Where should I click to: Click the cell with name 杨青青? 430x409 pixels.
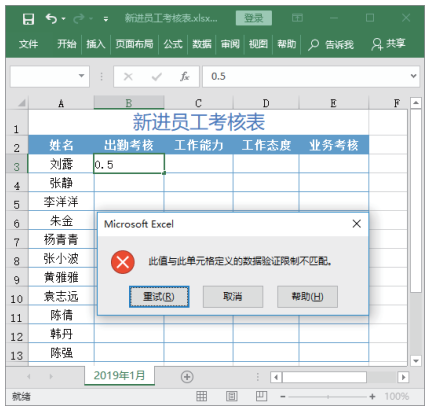tap(61, 239)
